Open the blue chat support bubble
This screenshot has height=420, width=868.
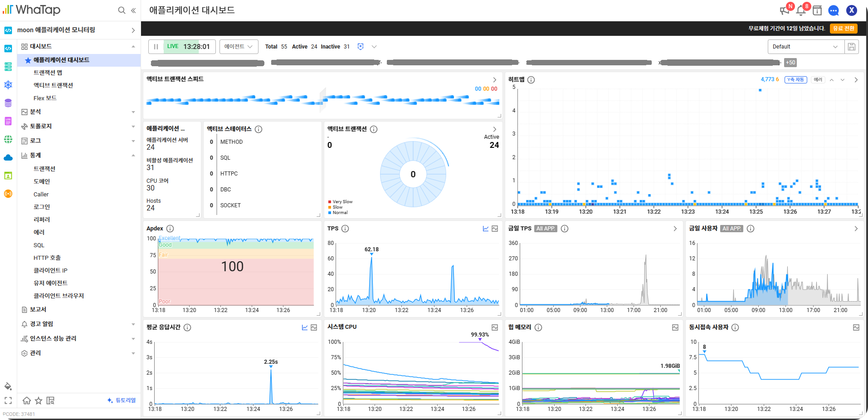coord(834,10)
